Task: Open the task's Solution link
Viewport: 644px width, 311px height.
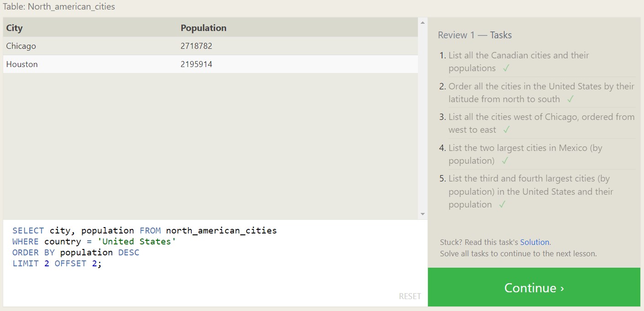Action: click(534, 242)
